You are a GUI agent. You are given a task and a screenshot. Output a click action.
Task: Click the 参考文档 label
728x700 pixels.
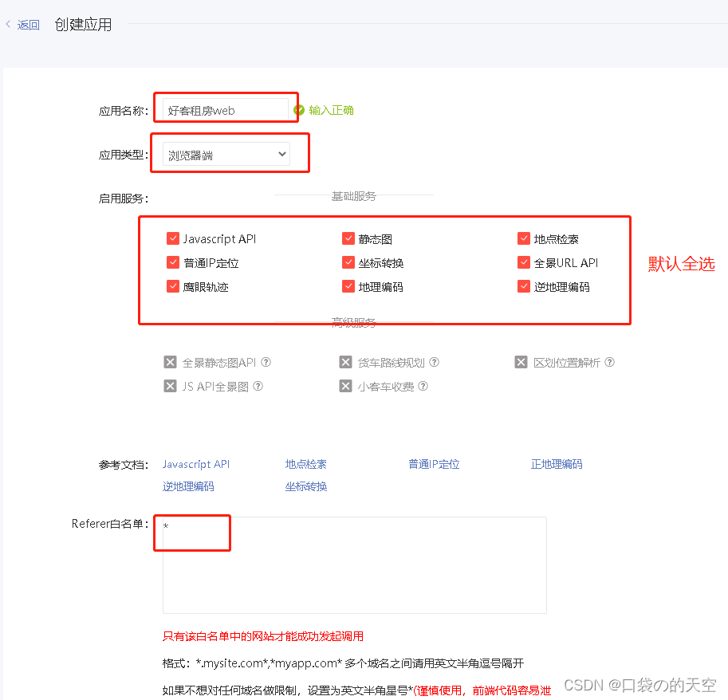(124, 465)
